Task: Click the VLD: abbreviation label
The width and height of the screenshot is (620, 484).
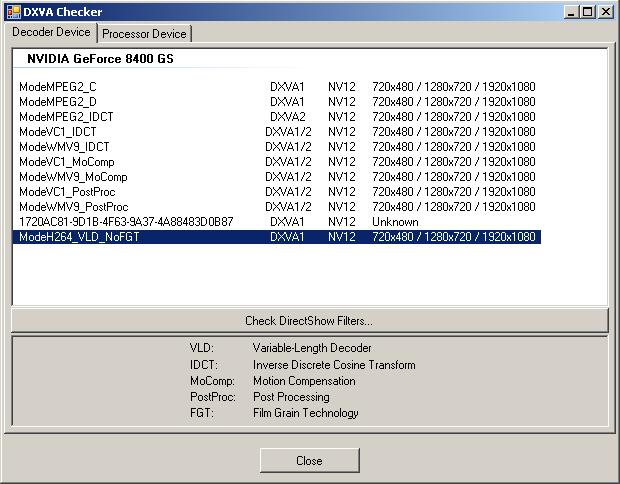Action: click(202, 348)
